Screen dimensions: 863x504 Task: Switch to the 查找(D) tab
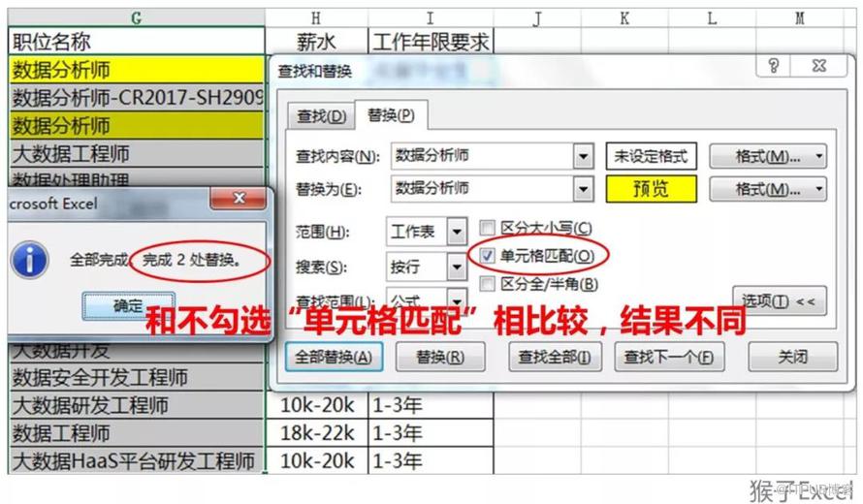pos(321,116)
